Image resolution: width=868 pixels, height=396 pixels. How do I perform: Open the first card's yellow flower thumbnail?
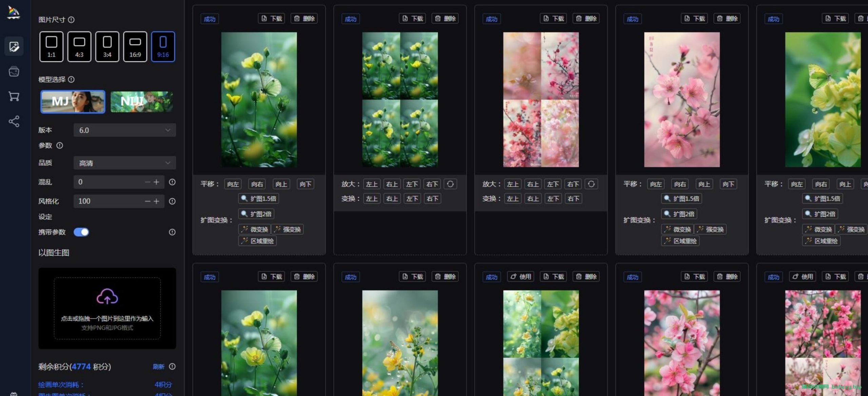coord(259,100)
